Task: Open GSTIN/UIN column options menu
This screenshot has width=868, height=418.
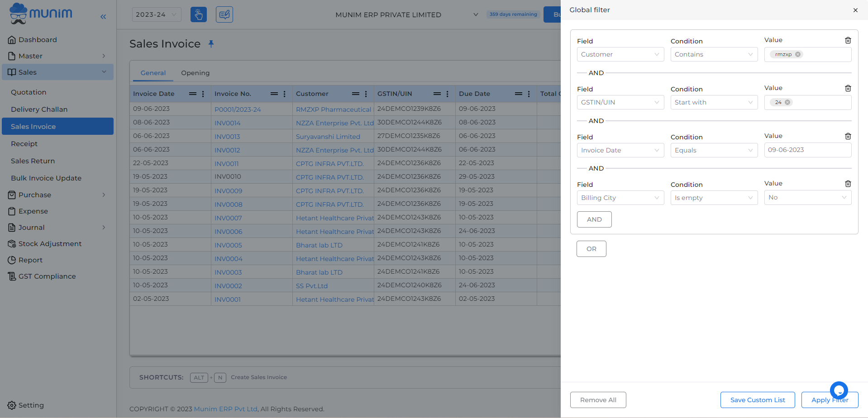Action: (x=448, y=94)
